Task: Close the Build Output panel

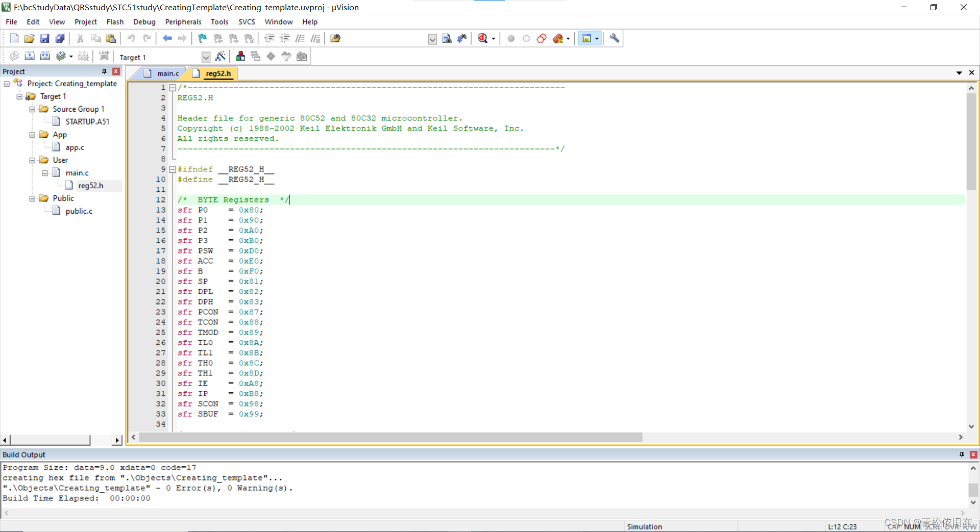Action: coord(973,454)
